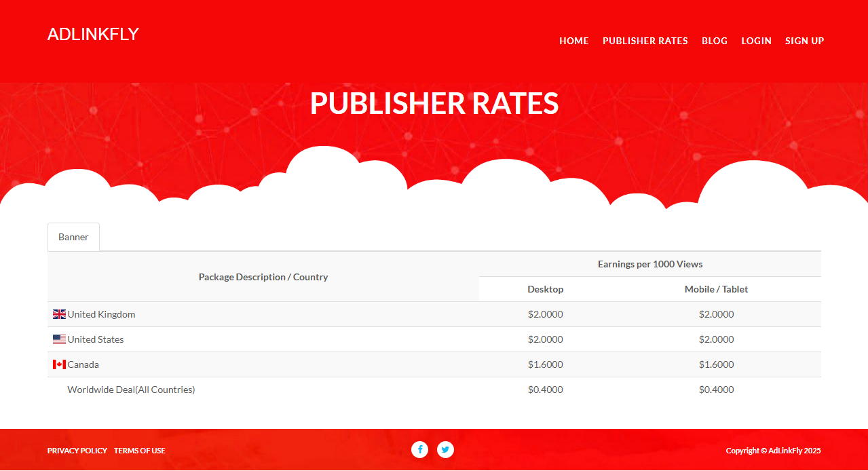Viewport: 868px width, 471px height.
Task: Click the AdLinkFly 2025 copyright text
Action: 774,451
